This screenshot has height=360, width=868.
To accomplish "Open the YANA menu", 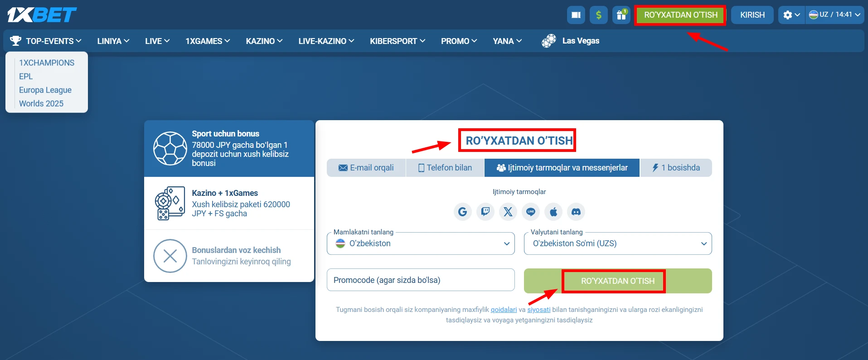I will coord(508,41).
